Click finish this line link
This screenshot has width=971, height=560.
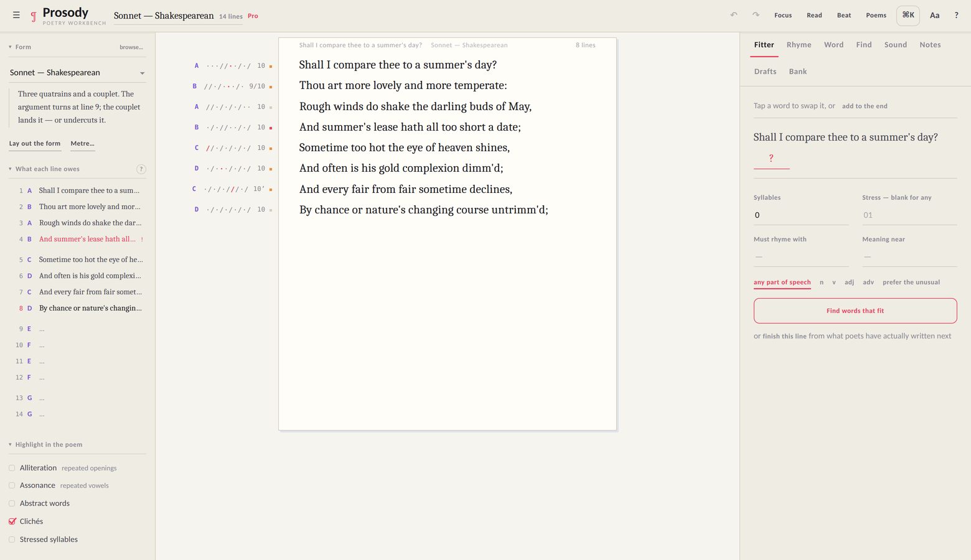pyautogui.click(x=784, y=337)
